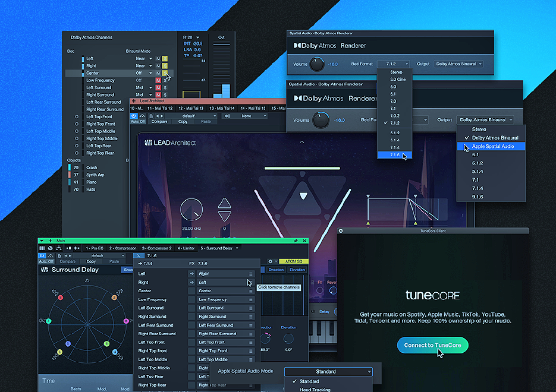This screenshot has width=556, height=392.
Task: Unmute the Left Surround channel
Action: [x=158, y=87]
